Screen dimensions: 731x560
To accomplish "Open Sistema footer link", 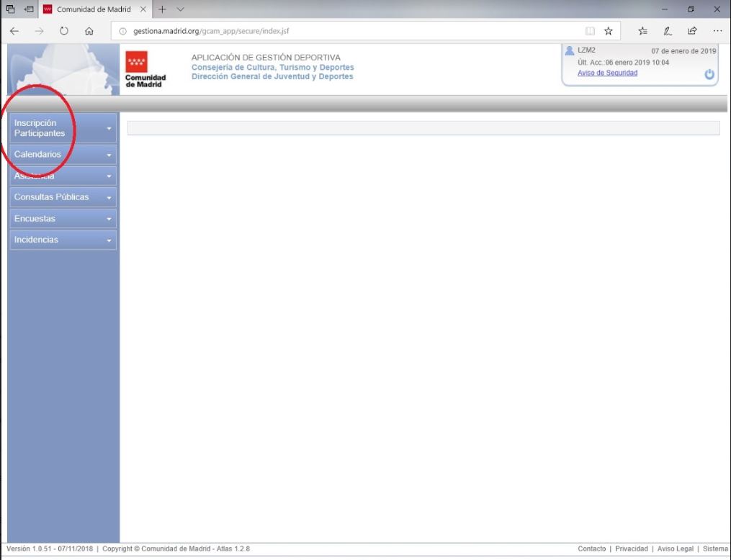I will (715, 548).
